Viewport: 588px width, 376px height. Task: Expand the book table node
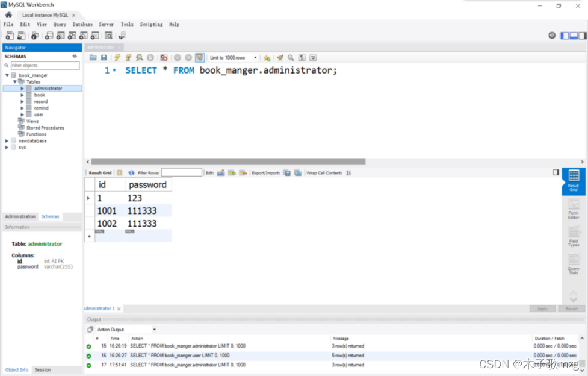pyautogui.click(x=22, y=95)
